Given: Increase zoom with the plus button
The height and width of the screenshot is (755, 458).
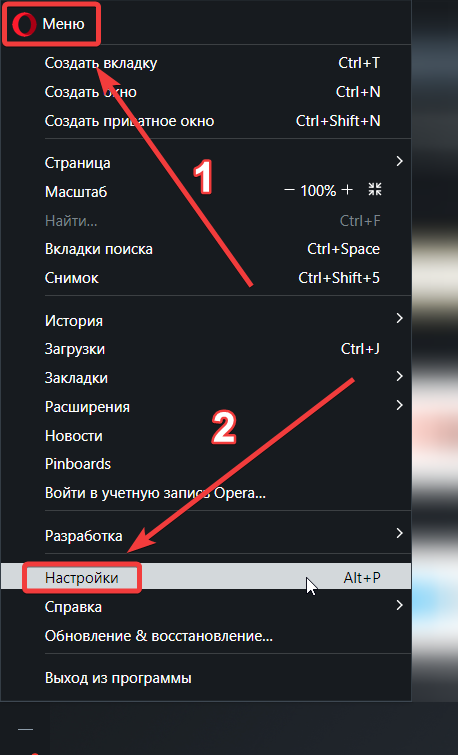Looking at the screenshot, I should pyautogui.click(x=347, y=190).
